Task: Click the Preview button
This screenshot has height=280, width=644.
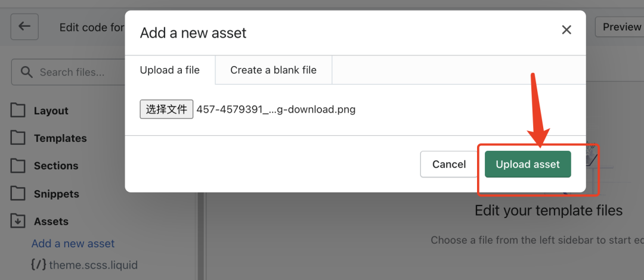Action: [x=621, y=27]
